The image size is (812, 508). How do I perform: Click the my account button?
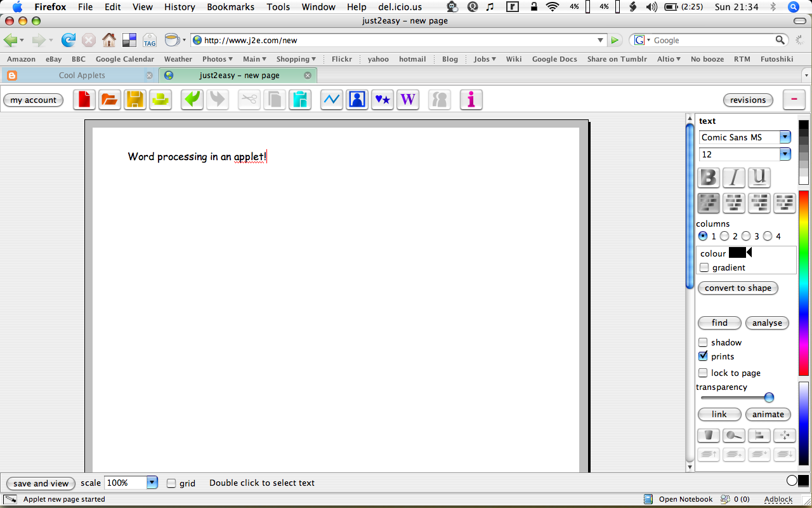coord(33,100)
